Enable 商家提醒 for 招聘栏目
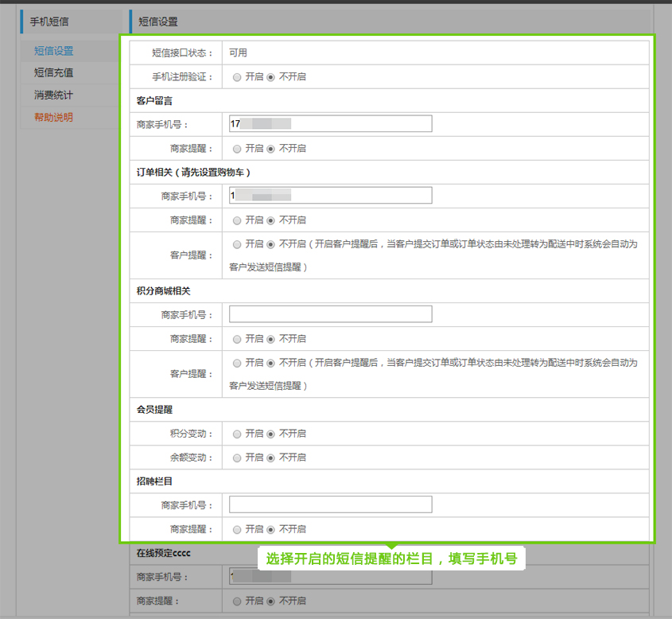This screenshot has height=619, width=672. pos(237,529)
